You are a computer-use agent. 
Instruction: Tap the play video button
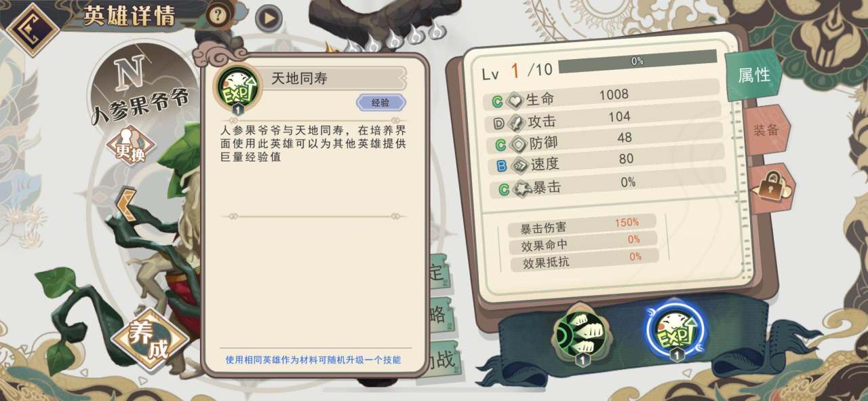(x=269, y=18)
